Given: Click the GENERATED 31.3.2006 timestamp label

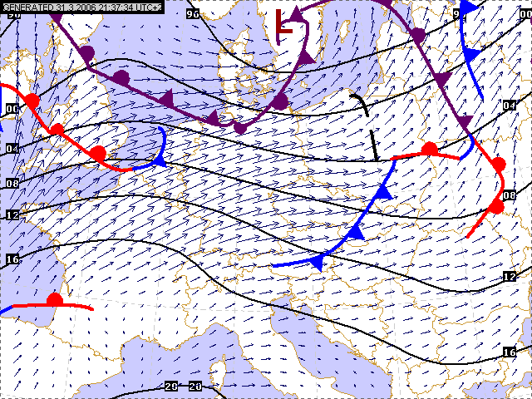Looking at the screenshot, I should click(81, 7).
